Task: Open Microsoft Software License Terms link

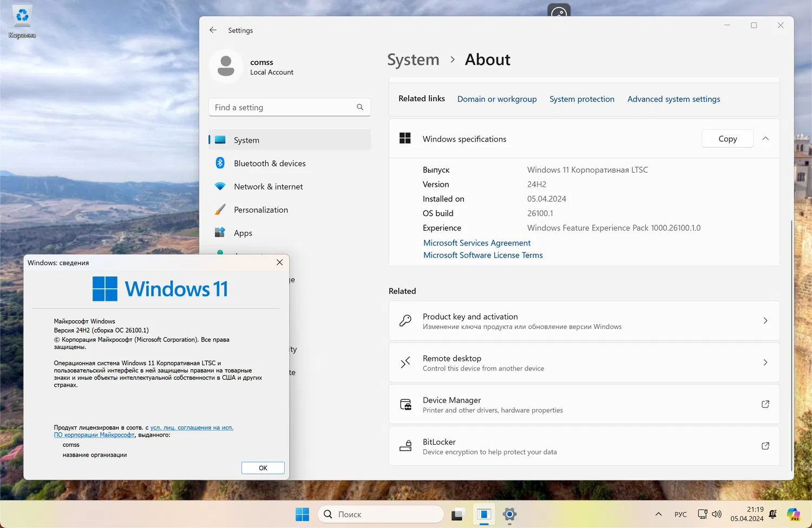Action: (483, 255)
